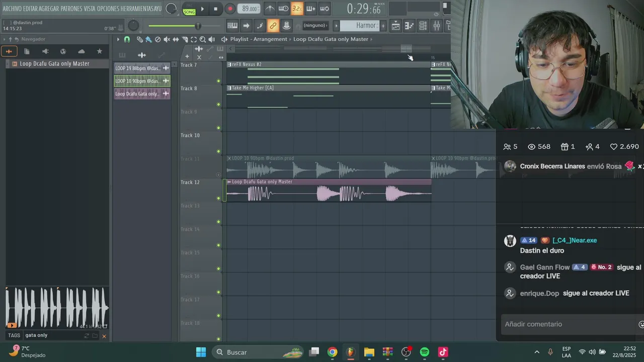Open the Loop Dcafu Gata only Master clip menu
The width and height of the screenshot is (644, 362).
tap(229, 182)
